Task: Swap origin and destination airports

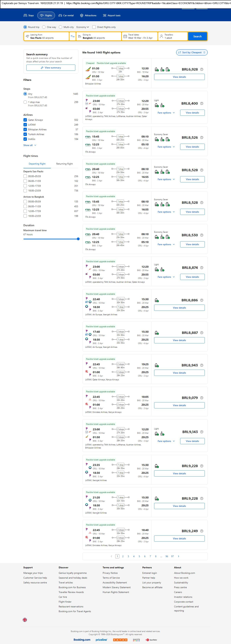Action: [72, 36]
